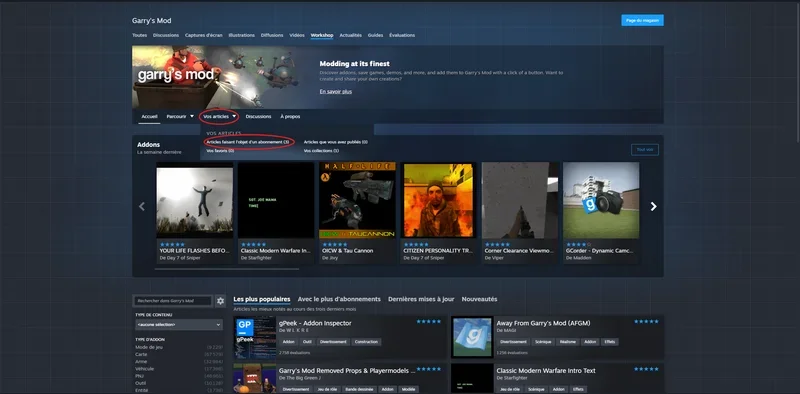Switch to the Guides tab
The height and width of the screenshot is (394, 800).
coord(376,35)
